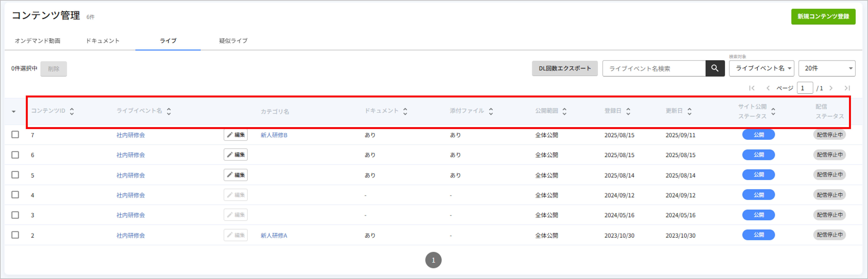
Task: Sort by ドキュメント column arrows
Action: click(405, 111)
